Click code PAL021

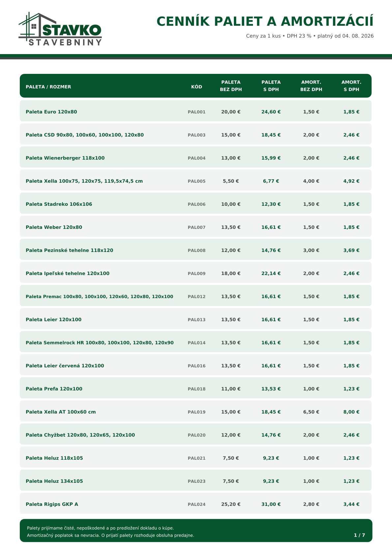(197, 458)
